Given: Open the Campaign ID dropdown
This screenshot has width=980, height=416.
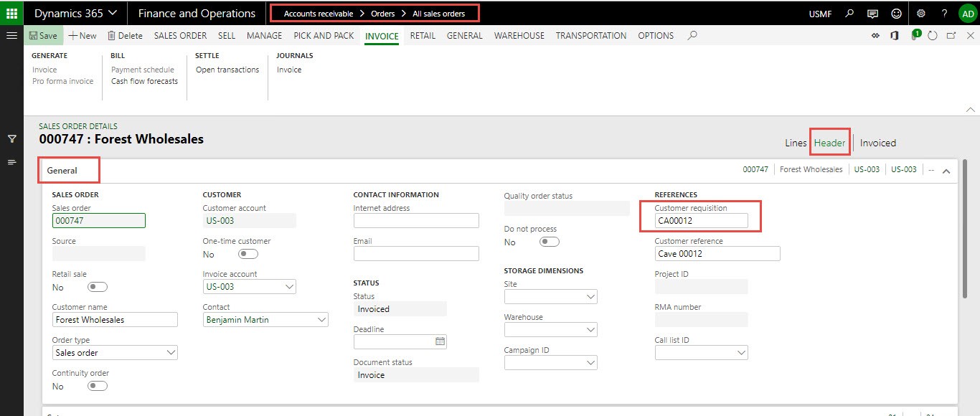Looking at the screenshot, I should [590, 362].
